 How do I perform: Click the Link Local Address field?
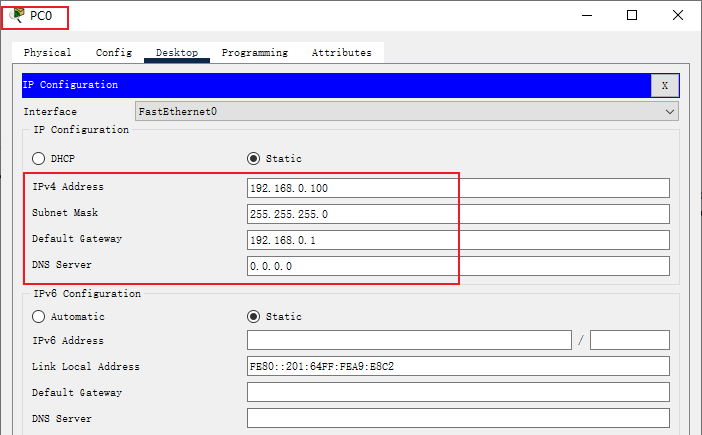[x=458, y=366]
